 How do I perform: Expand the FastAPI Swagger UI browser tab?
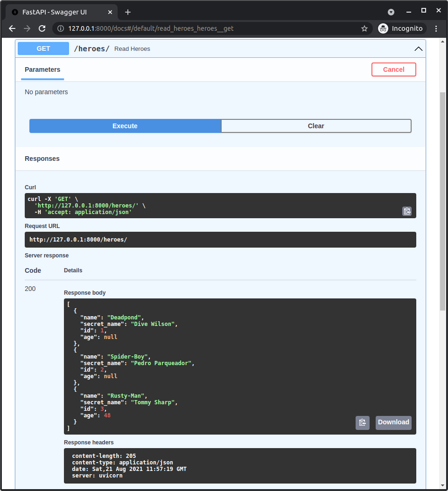pyautogui.click(x=62, y=12)
